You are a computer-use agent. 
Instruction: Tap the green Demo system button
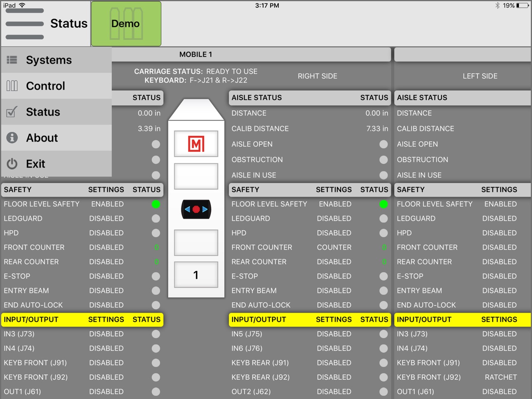coord(126,24)
